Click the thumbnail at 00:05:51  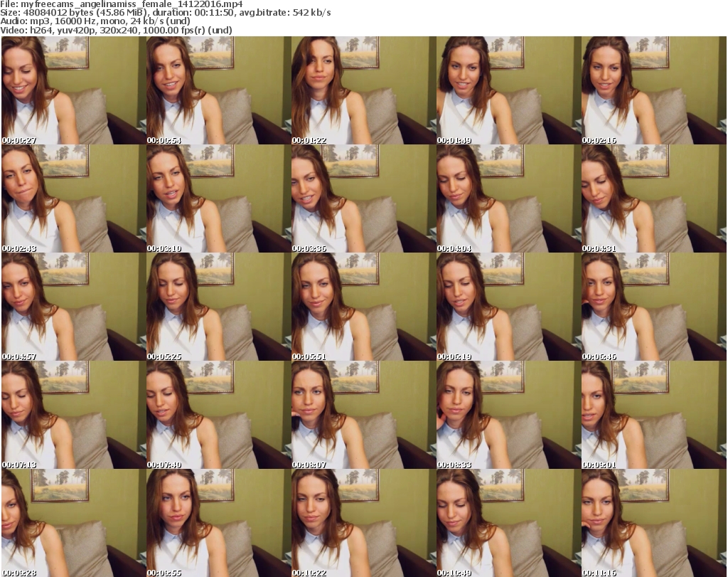pyautogui.click(x=363, y=307)
